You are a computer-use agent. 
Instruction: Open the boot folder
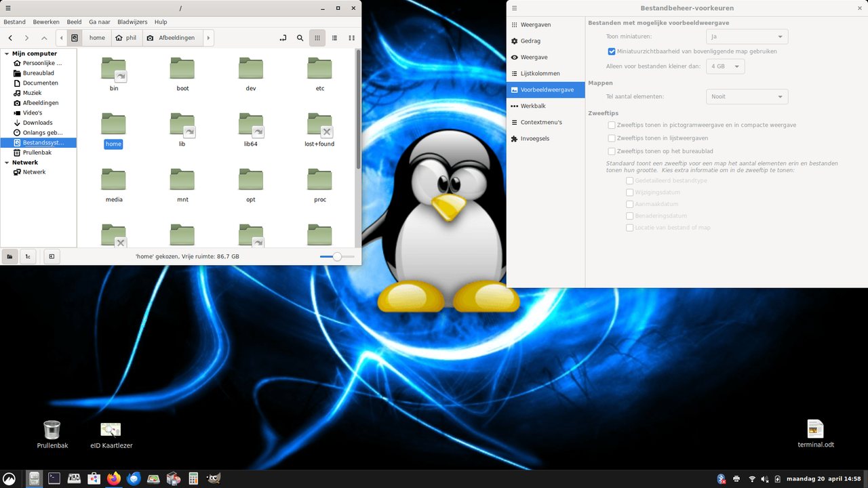[x=182, y=74]
